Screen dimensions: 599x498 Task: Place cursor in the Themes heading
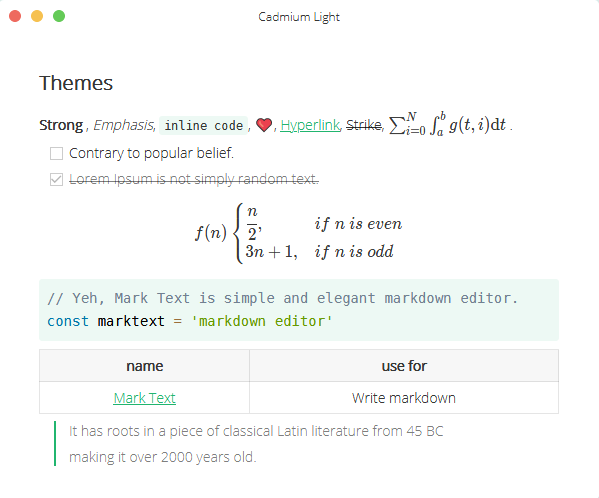point(76,83)
